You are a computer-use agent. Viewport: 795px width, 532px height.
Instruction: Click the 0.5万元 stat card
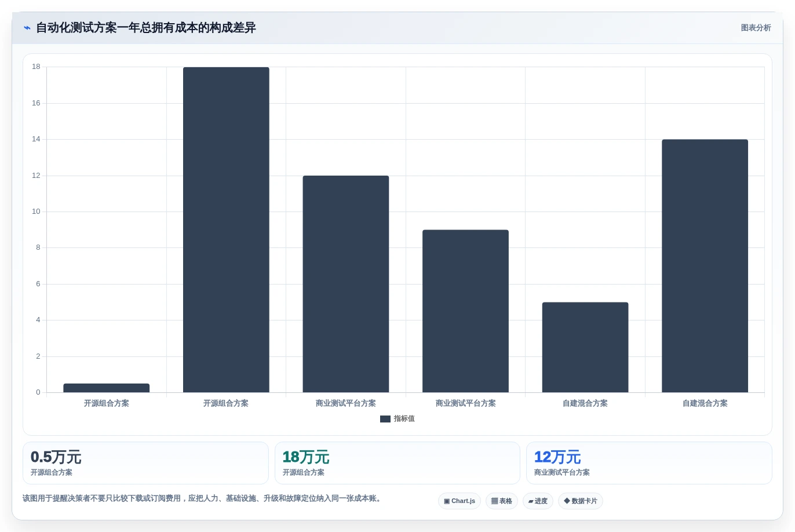[145, 463]
